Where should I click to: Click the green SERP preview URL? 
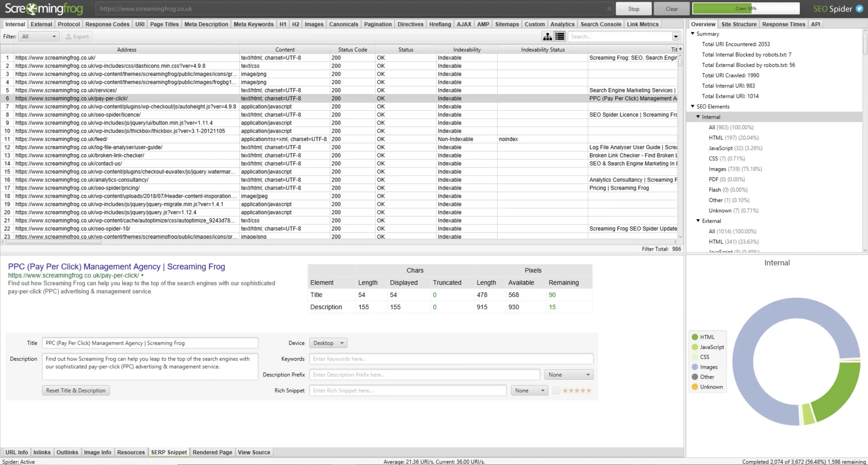(x=74, y=275)
